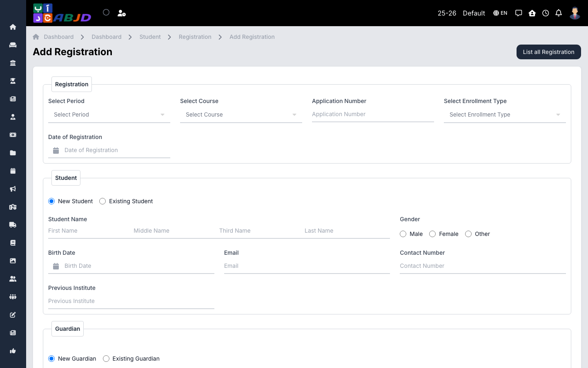Screen dimensions: 588x368
Task: Select the Existing Student radio button
Action: (102, 201)
